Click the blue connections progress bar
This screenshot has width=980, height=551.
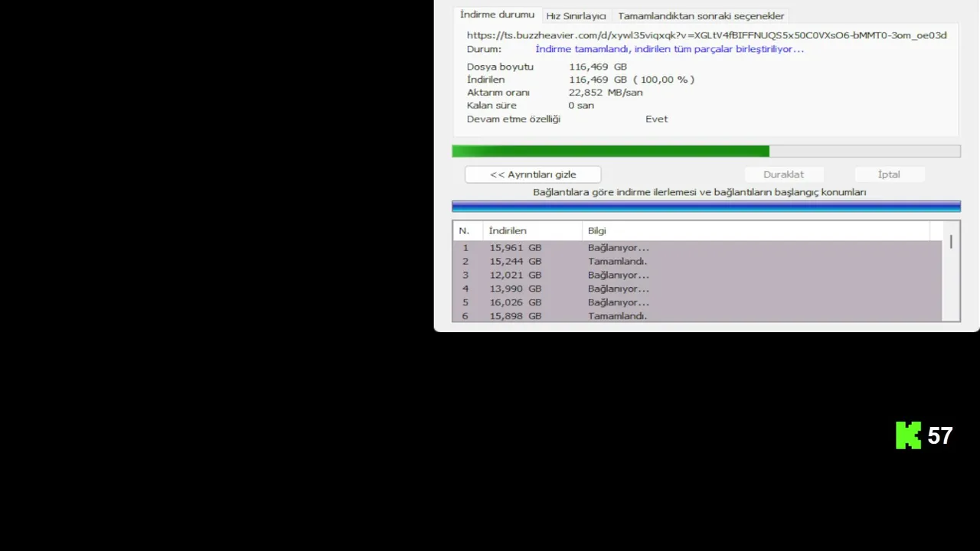[x=706, y=206]
